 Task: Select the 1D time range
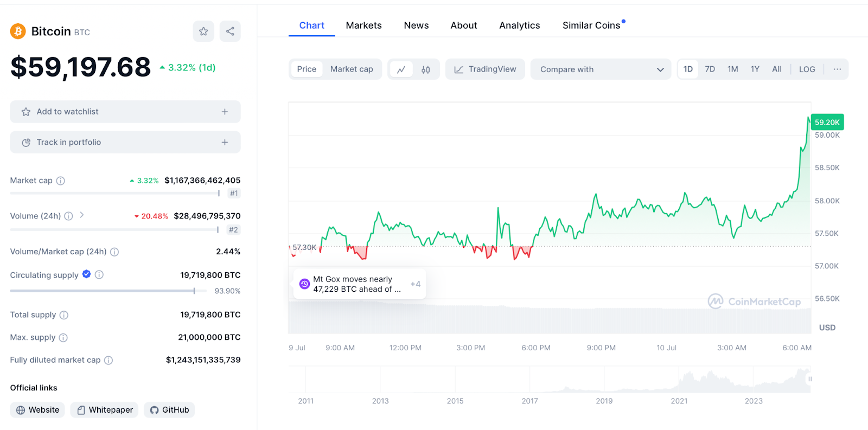(x=688, y=69)
